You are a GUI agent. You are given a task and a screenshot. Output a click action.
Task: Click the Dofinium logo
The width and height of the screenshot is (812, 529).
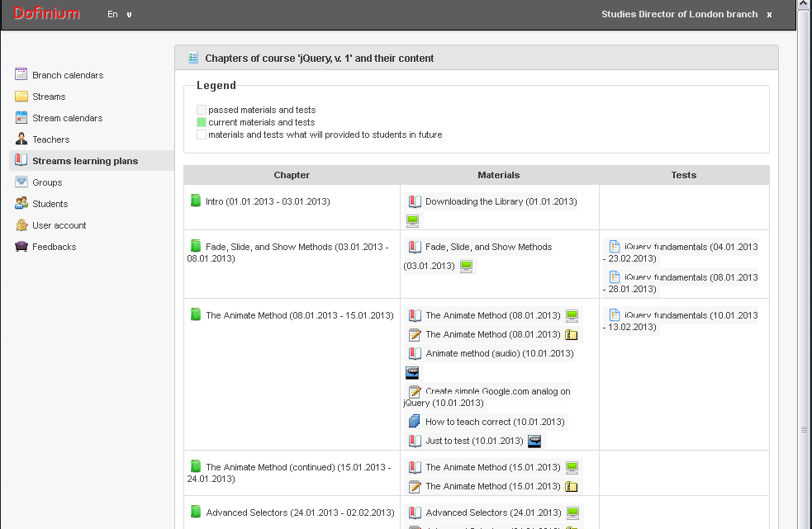(46, 13)
